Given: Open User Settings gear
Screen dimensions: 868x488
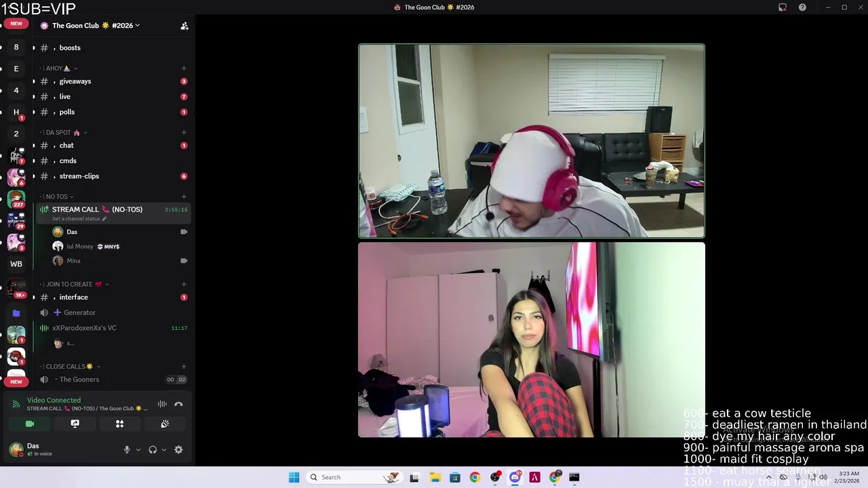Looking at the screenshot, I should 178,449.
